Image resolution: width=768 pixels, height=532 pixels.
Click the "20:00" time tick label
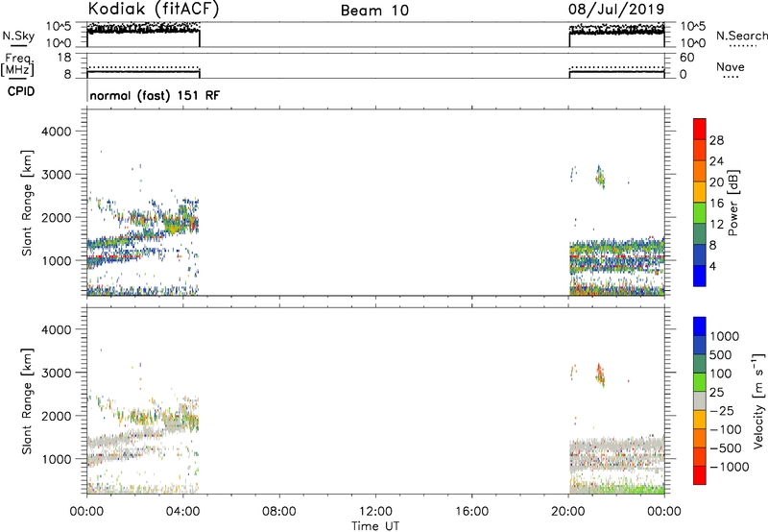click(567, 512)
